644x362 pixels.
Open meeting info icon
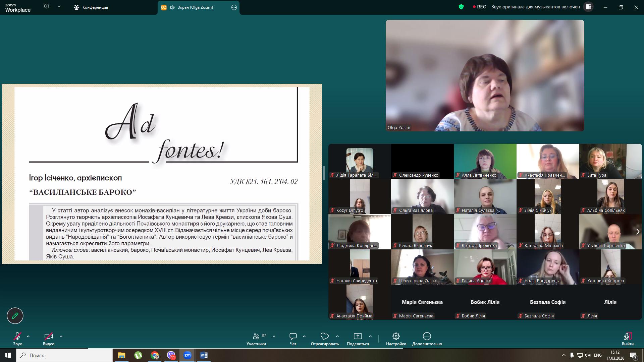coord(47,6)
